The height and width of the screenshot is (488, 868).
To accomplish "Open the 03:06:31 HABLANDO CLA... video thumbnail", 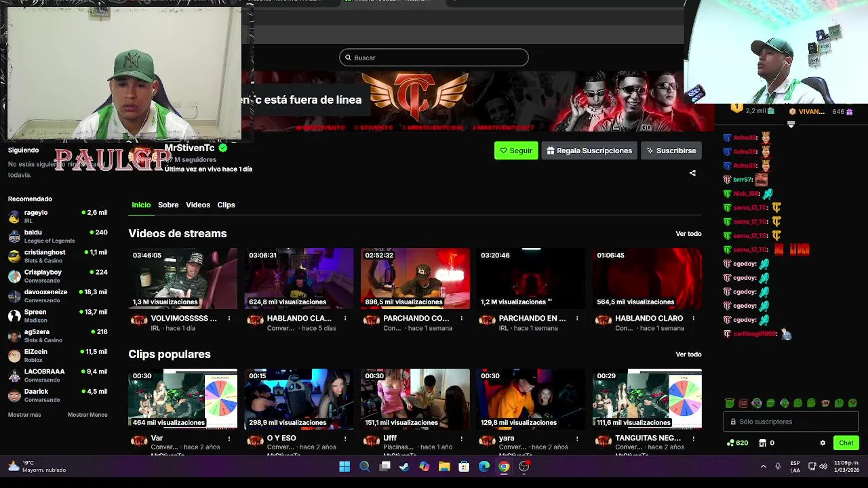I will click(x=299, y=278).
